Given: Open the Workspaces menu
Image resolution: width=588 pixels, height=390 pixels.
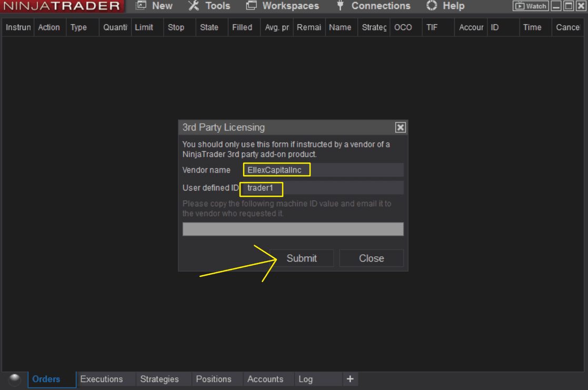Looking at the screenshot, I should tap(282, 6).
